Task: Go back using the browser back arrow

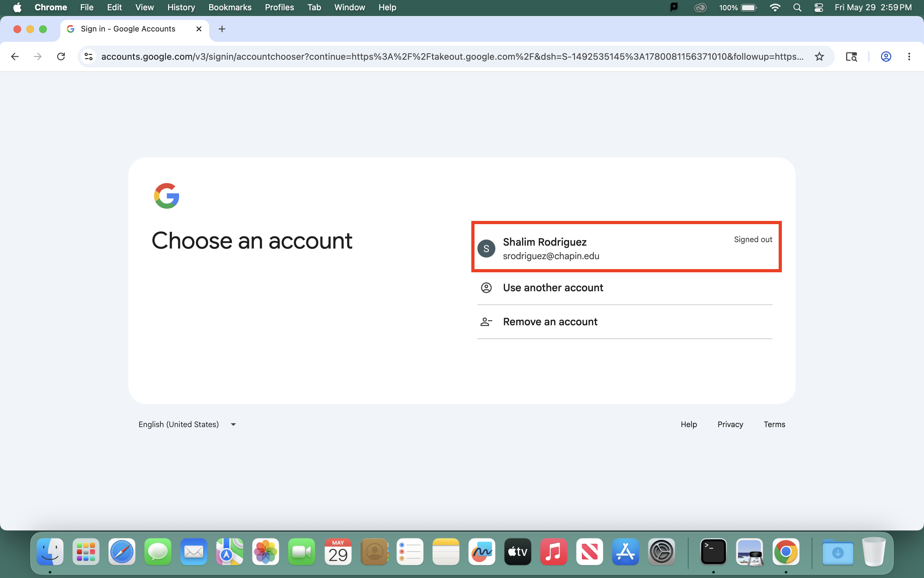Action: 14,57
